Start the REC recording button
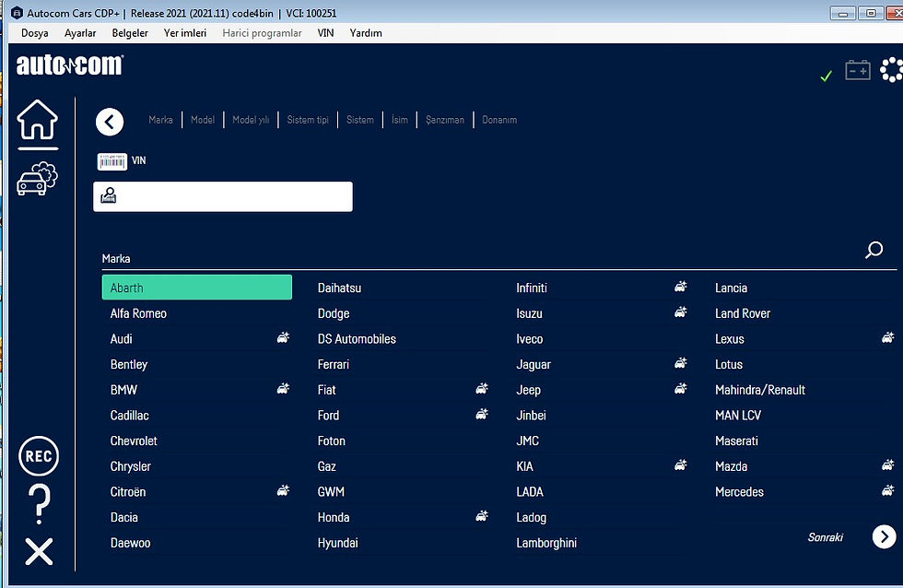 [x=39, y=456]
